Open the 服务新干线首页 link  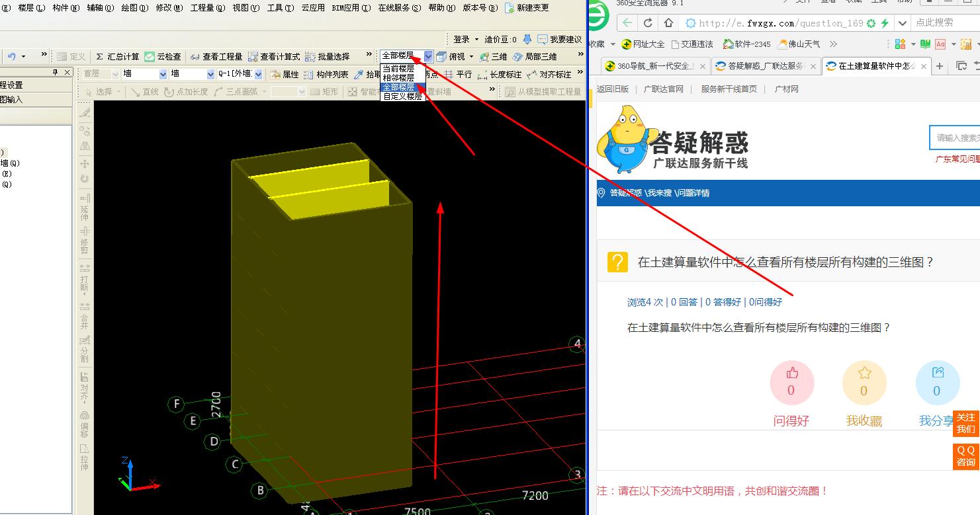point(729,89)
